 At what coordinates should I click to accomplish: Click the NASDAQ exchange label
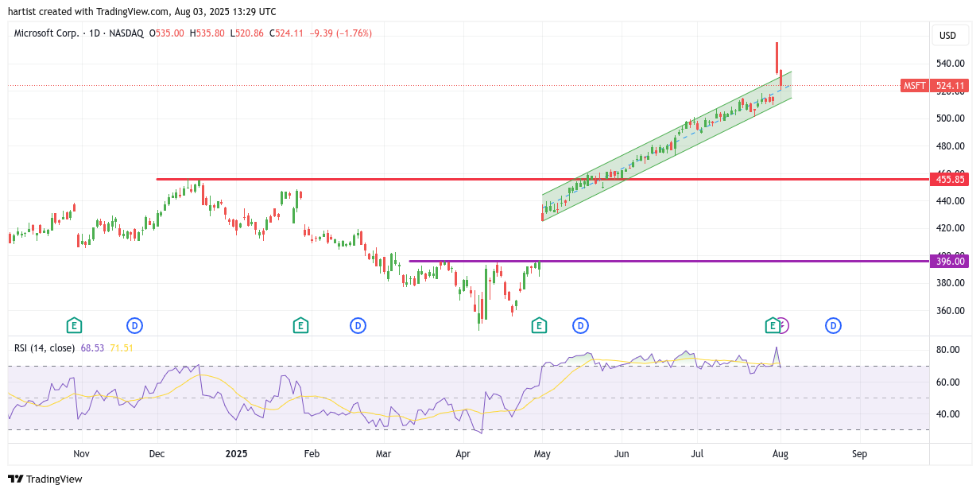point(126,33)
